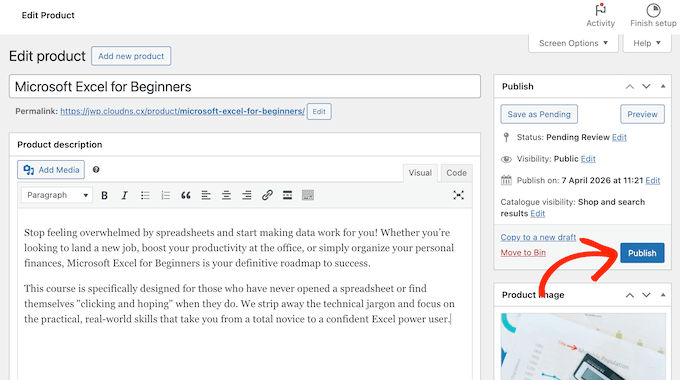Open the product permalink URL
The image size is (680, 380).
pos(183,111)
